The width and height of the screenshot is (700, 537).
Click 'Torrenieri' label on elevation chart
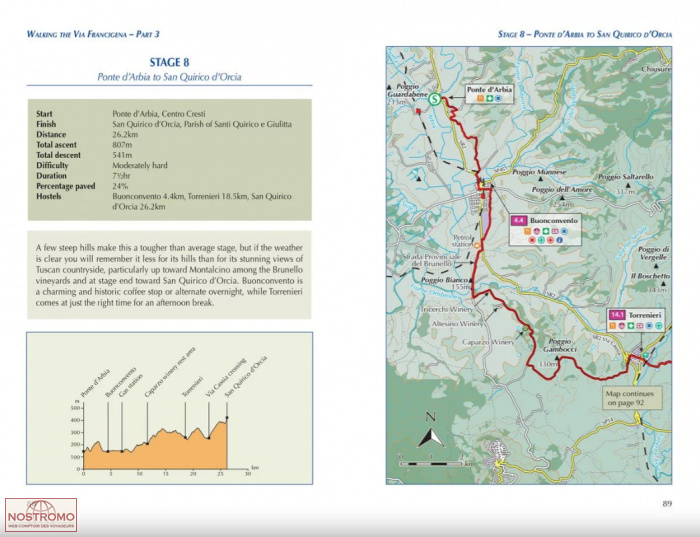192,387
